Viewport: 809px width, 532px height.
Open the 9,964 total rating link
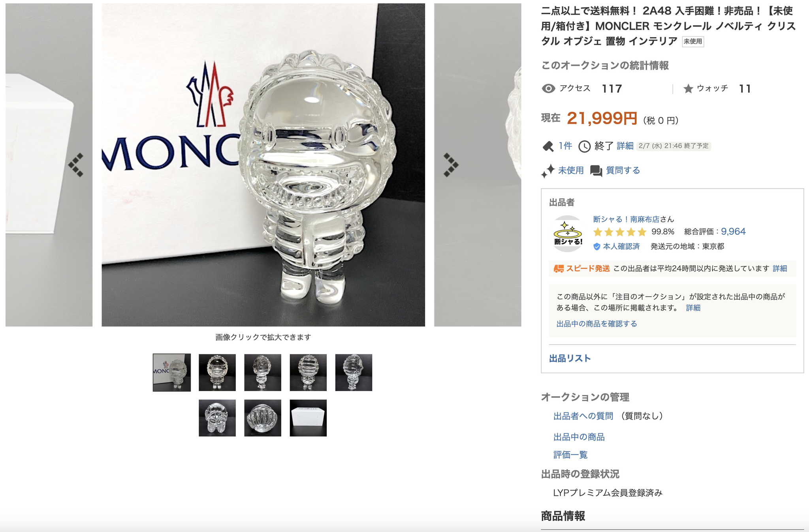(x=733, y=232)
